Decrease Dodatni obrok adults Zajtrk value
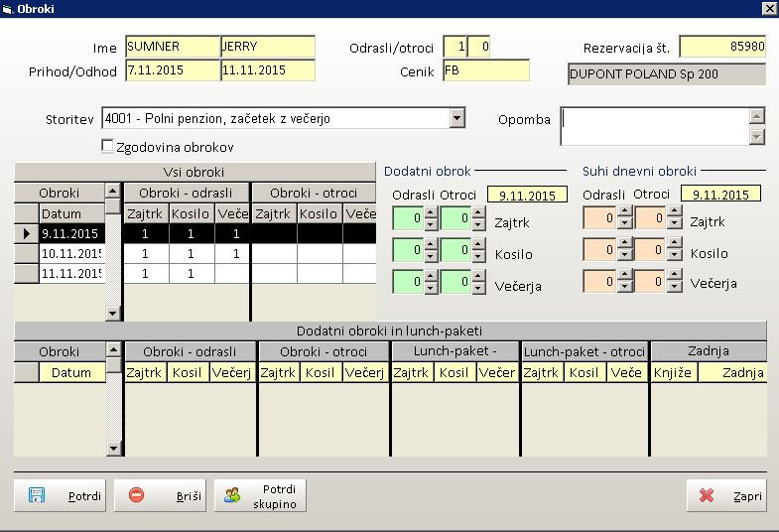Viewport: 779px width, 532px height. pos(431,224)
